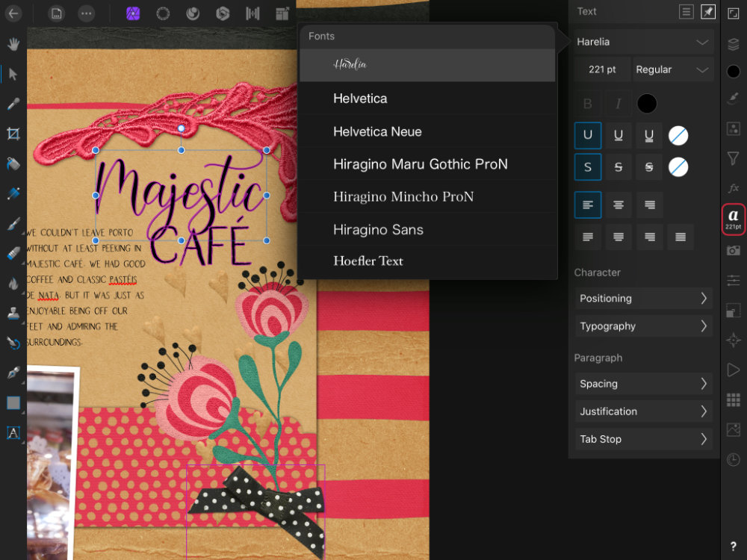This screenshot has width=747, height=560.
Task: Choose Hoefler Text font
Action: (427, 261)
